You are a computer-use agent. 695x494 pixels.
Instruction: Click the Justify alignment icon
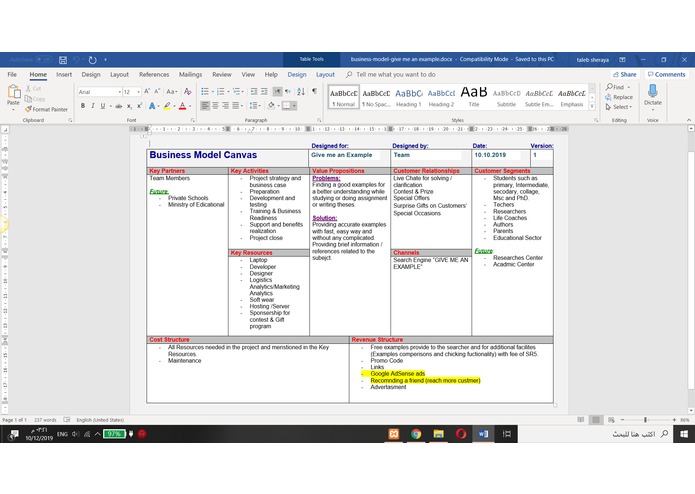[236, 106]
